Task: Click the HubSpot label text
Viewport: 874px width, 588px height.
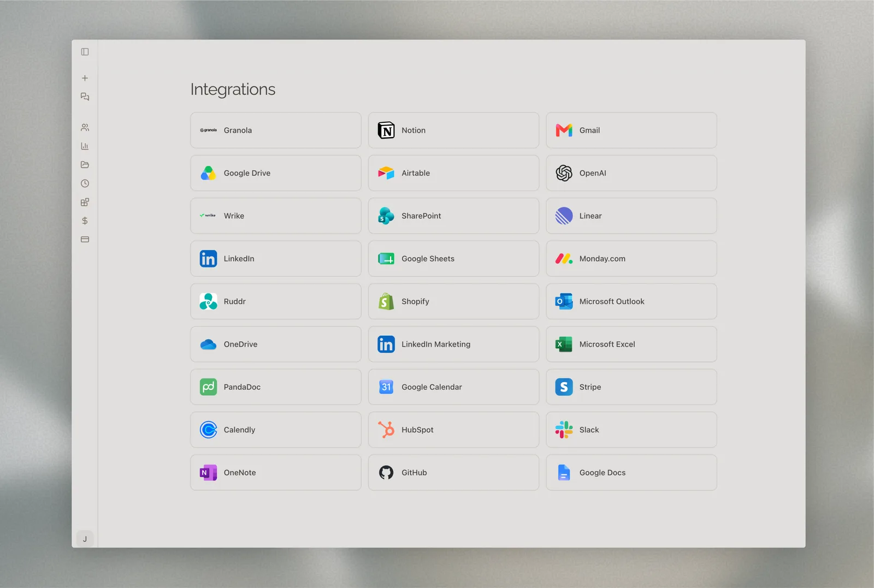Action: 417,430
